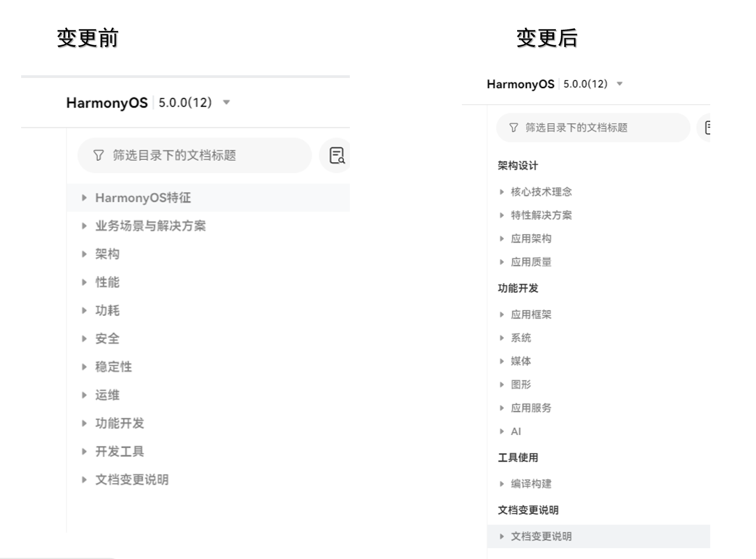The height and width of the screenshot is (559, 756).
Task: Expand the 架构 tree arrow
Action: click(x=86, y=254)
